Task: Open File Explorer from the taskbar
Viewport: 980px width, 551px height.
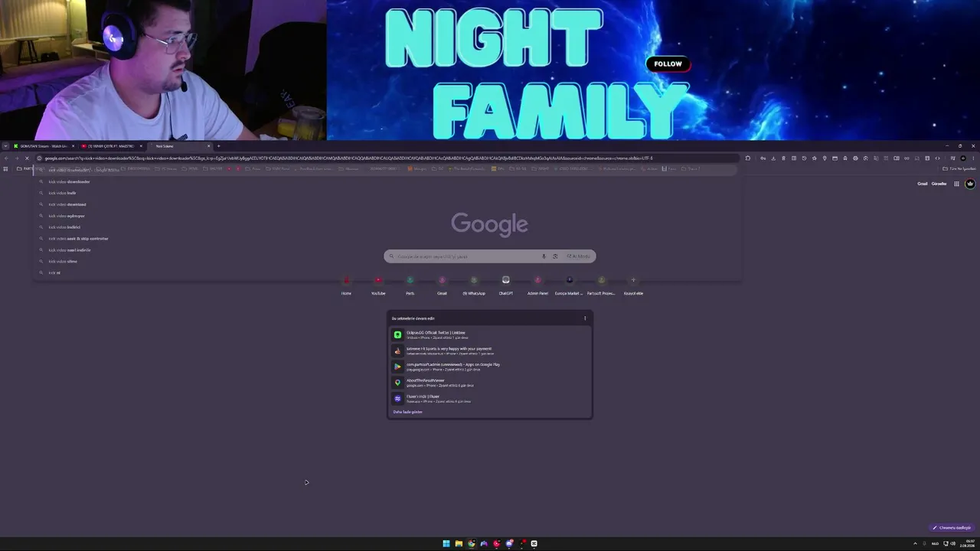Action: coord(459,544)
